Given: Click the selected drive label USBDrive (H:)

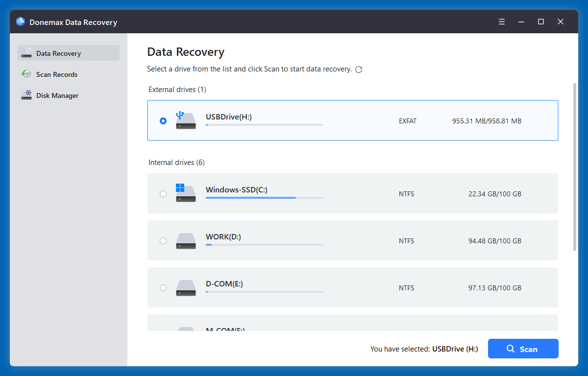Looking at the screenshot, I should pyautogui.click(x=455, y=349).
